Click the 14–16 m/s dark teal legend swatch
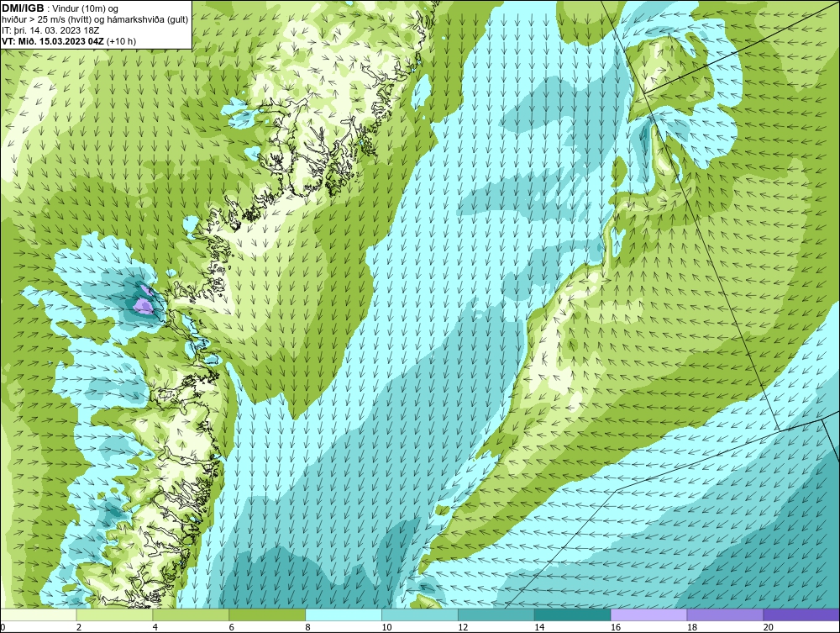The width and height of the screenshot is (840, 633). click(573, 615)
